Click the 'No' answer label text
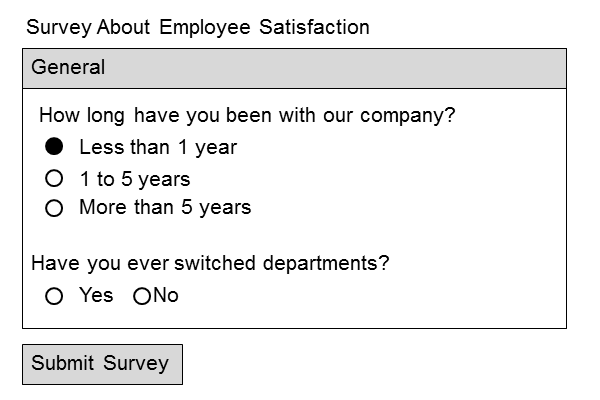Screen dimensions: 600x400 pyautogui.click(x=166, y=295)
